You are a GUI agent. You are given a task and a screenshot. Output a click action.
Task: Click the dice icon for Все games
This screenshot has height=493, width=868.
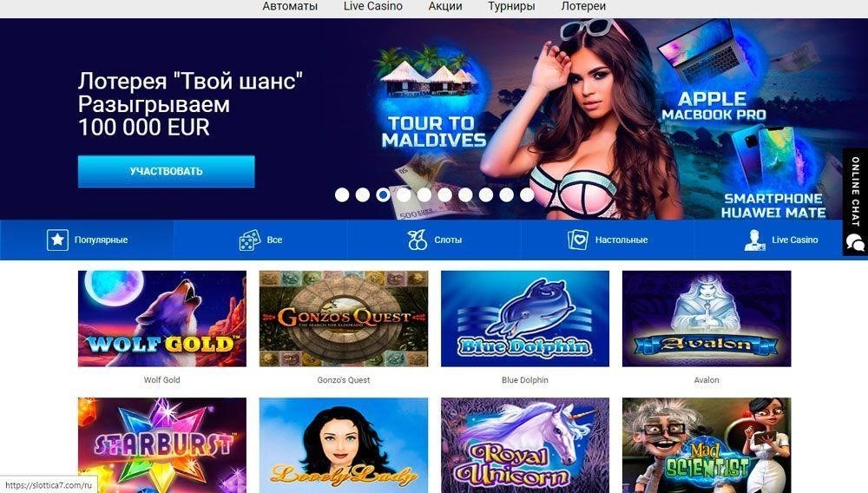250,240
